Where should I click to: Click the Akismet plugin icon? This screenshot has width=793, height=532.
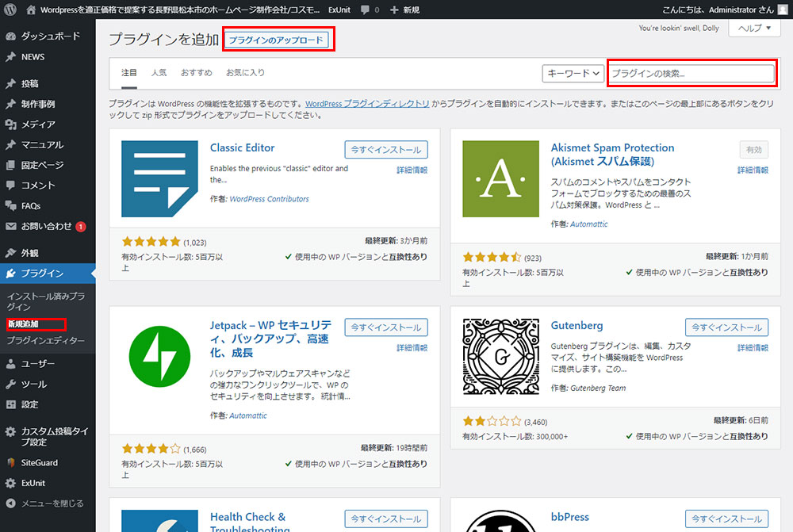(500, 179)
